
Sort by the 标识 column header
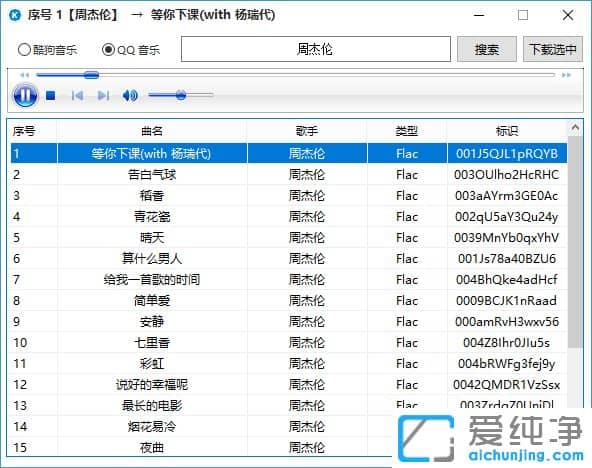[x=507, y=131]
